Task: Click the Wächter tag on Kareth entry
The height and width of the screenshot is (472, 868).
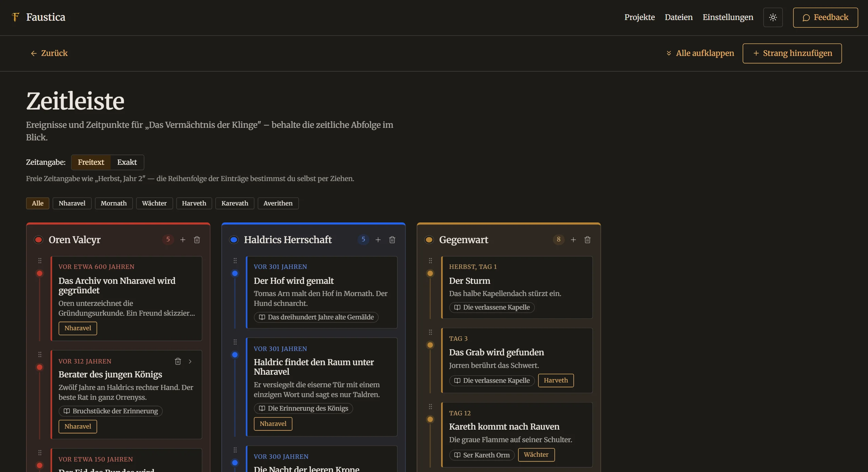Action: 536,455
